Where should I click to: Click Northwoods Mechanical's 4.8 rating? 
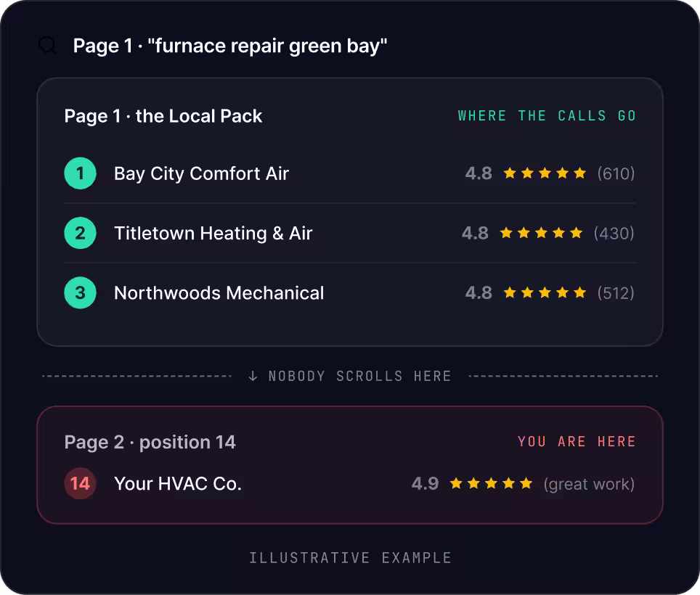tap(479, 293)
